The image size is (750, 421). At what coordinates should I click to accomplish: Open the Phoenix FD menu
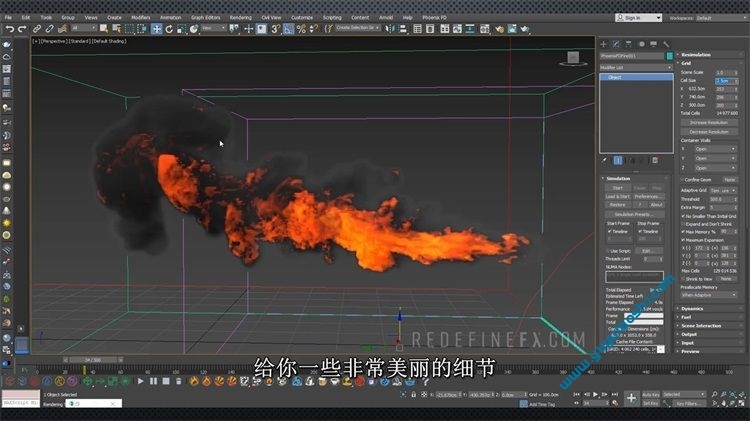pos(434,17)
